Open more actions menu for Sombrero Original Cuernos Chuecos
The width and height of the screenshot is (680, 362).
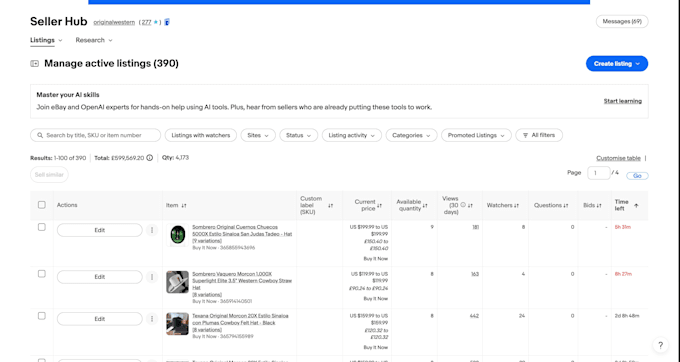point(152,230)
